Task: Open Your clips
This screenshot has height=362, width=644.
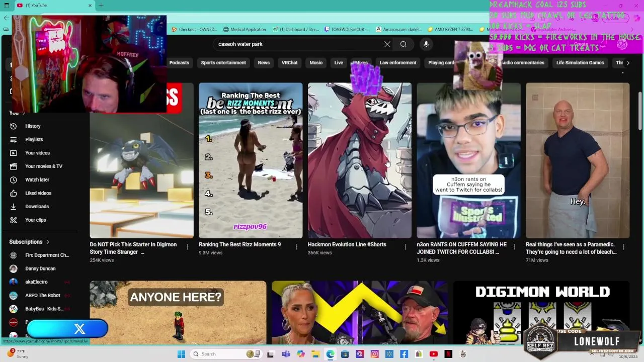Action: [35, 220]
